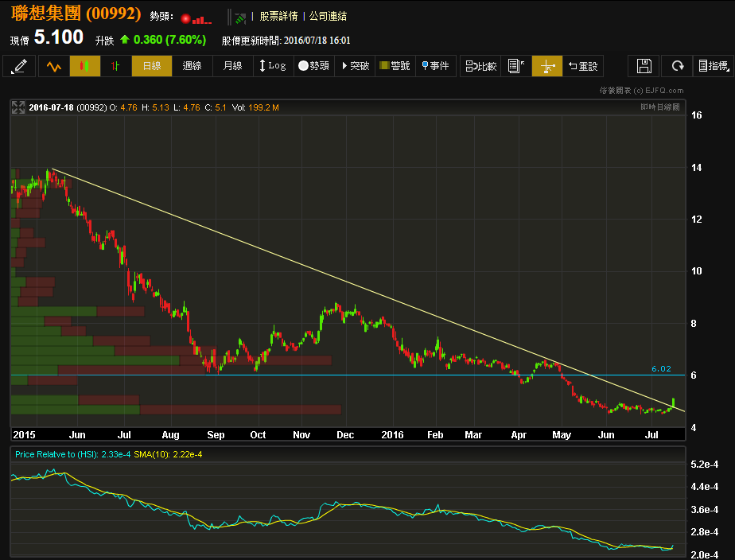Click the Dec label on time axis
The image size is (735, 560).
coord(345,435)
